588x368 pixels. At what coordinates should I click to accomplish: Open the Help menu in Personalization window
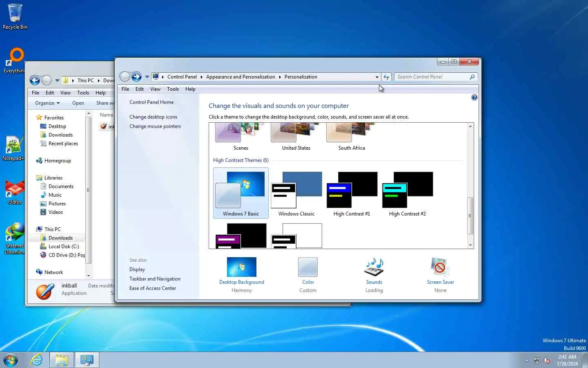pyautogui.click(x=190, y=89)
